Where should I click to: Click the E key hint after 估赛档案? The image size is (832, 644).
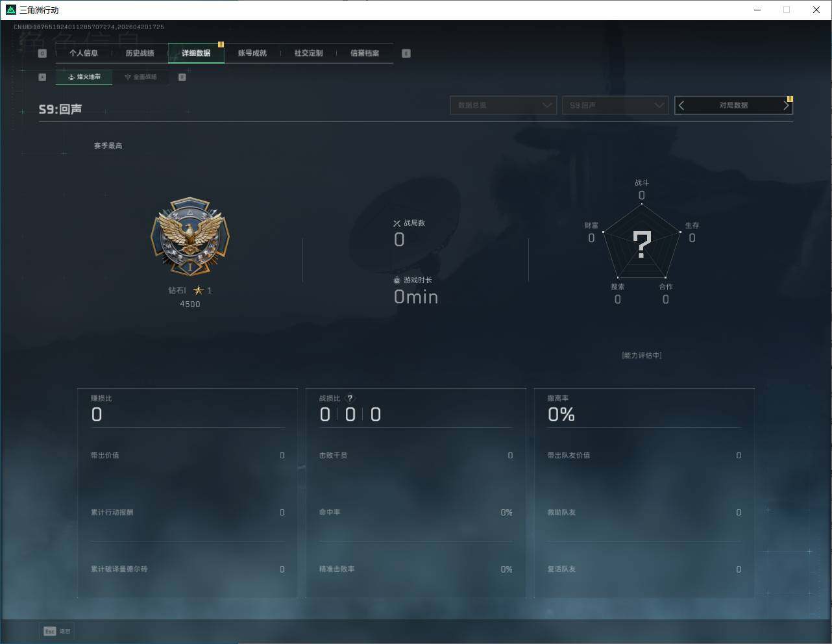coord(406,53)
